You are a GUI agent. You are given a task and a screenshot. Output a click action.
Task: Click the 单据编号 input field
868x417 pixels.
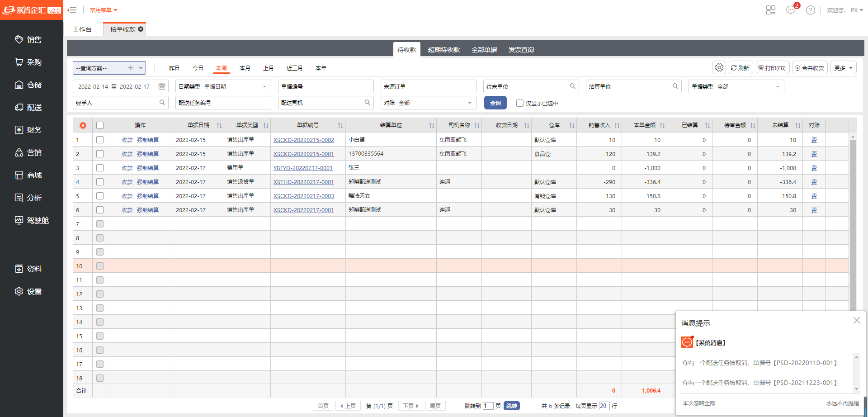[x=325, y=86]
